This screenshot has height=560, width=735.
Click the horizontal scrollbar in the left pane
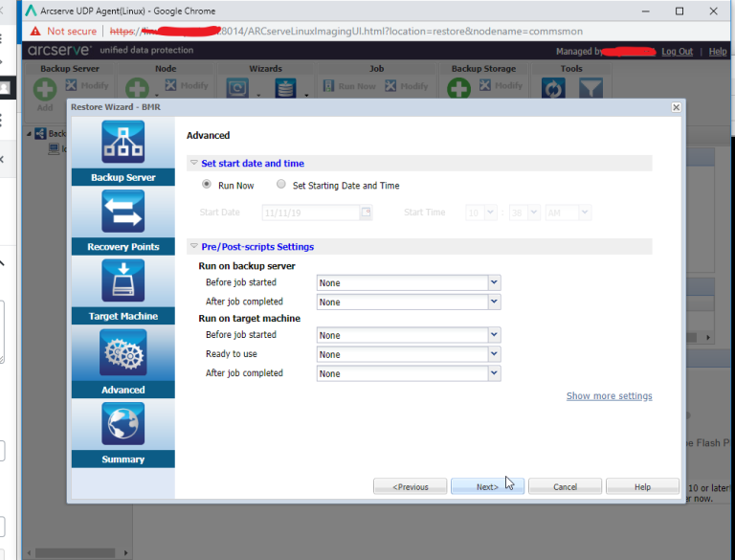75,553
